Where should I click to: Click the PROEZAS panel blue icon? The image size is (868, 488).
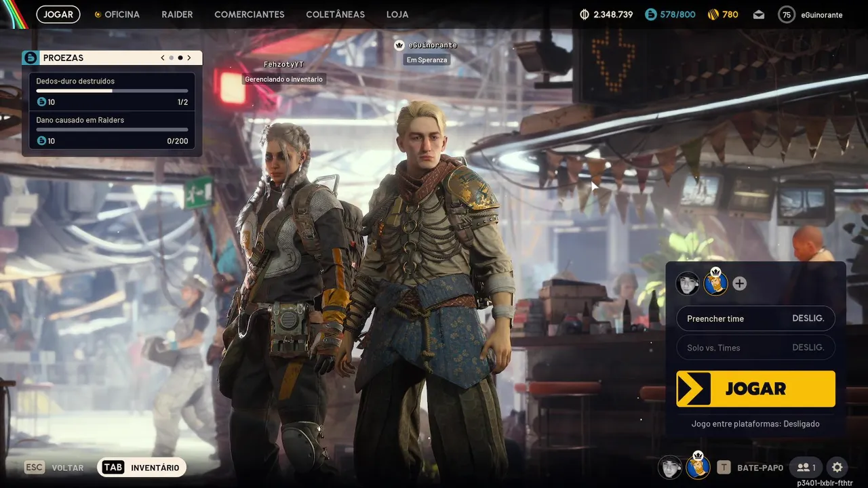[31, 58]
